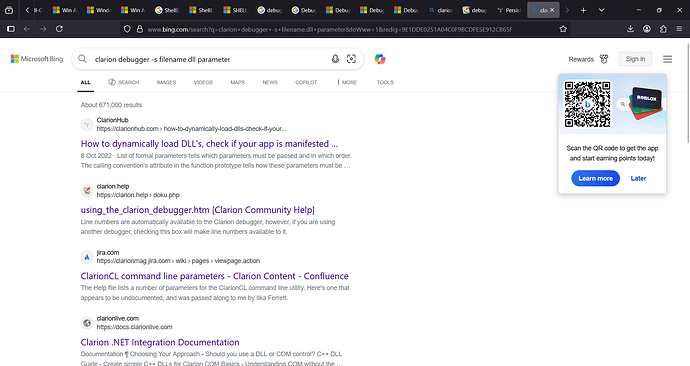This screenshot has width=690, height=366.
Task: Click the Rewards medal icon
Action: [x=604, y=59]
